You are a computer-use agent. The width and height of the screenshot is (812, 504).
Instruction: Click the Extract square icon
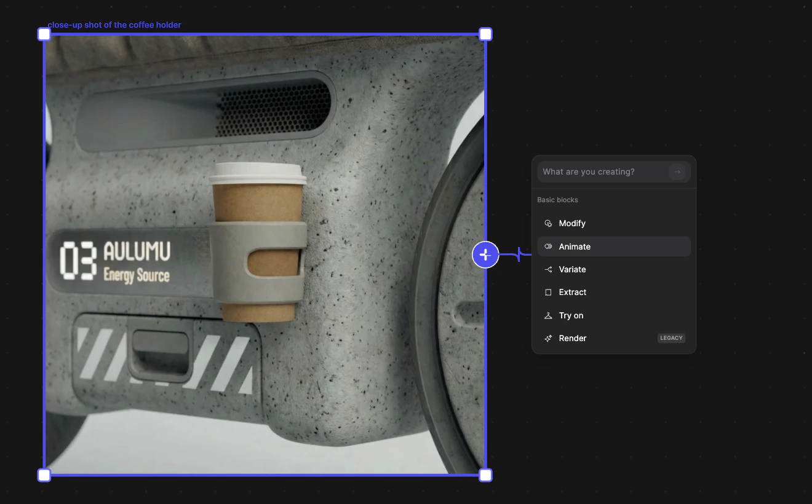coord(548,293)
